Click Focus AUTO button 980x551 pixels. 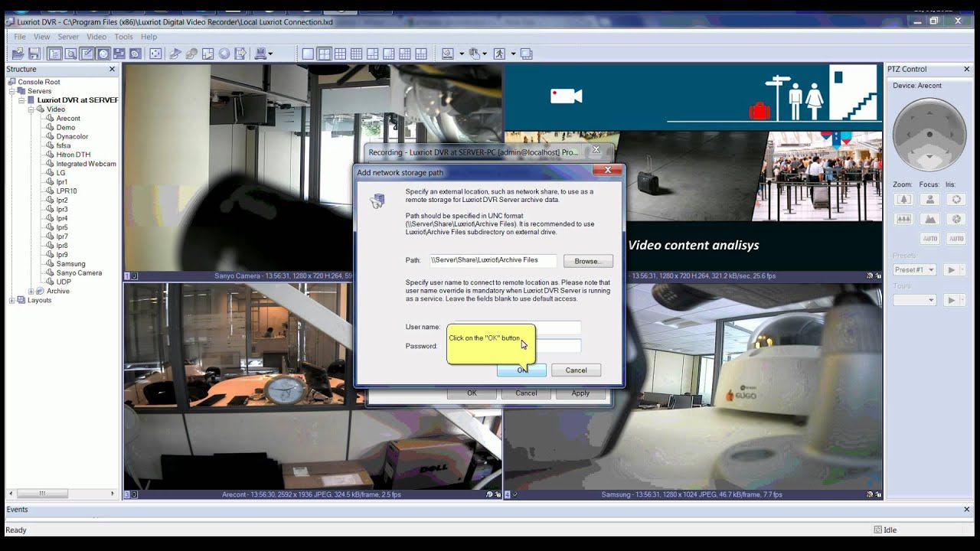click(x=930, y=239)
